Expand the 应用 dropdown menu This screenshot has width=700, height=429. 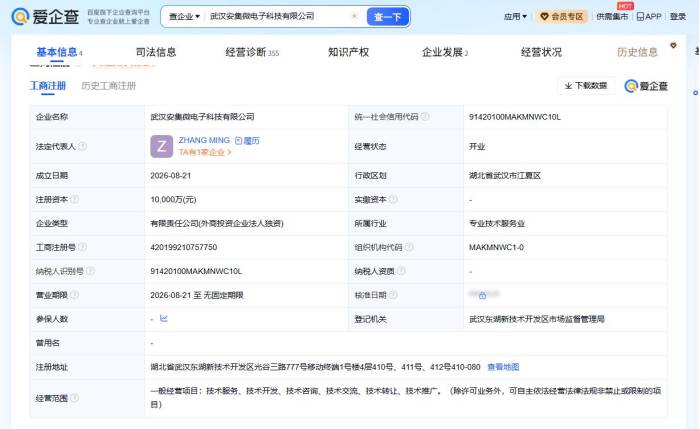point(515,17)
